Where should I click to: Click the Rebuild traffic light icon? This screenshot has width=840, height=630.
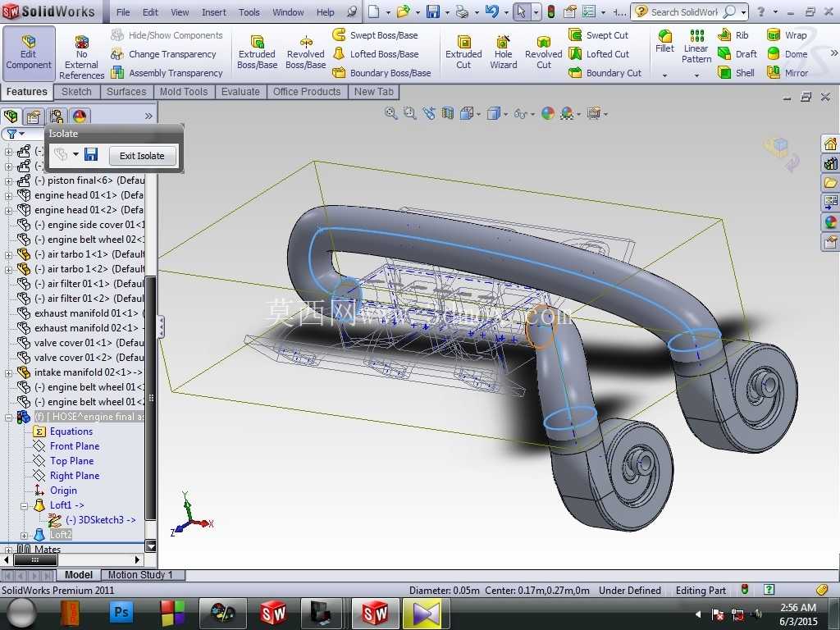click(550, 11)
